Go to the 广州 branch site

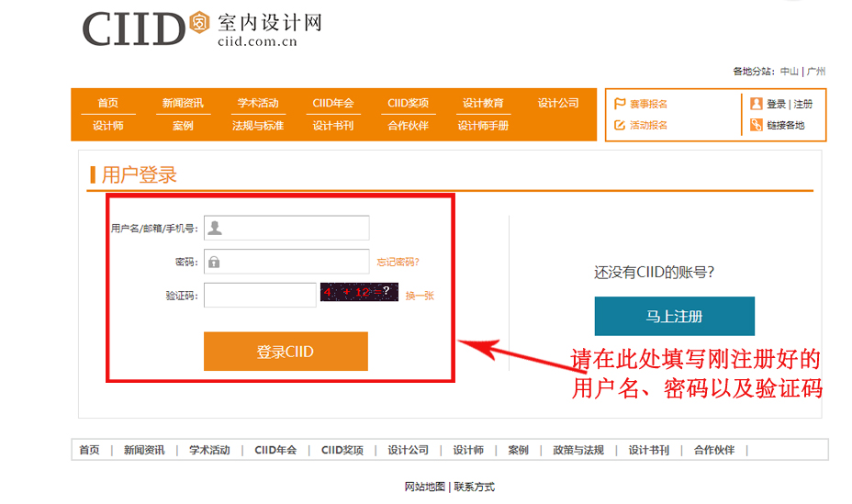pyautogui.click(x=815, y=71)
